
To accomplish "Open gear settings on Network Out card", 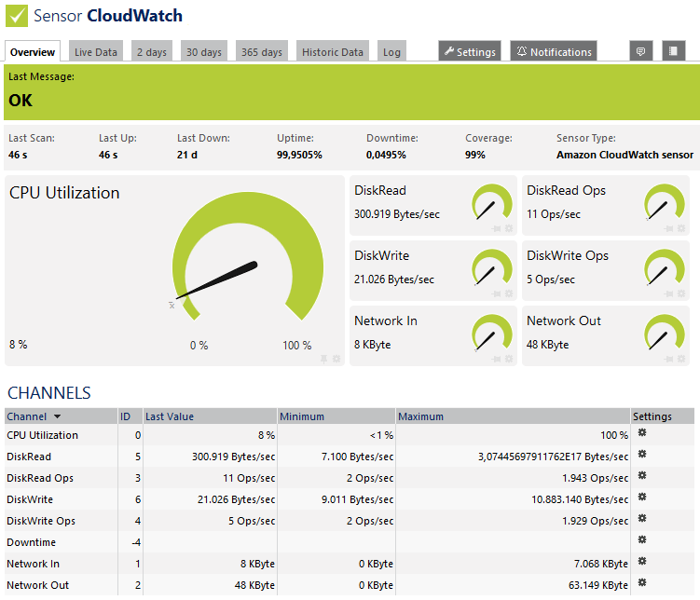I will [681, 359].
